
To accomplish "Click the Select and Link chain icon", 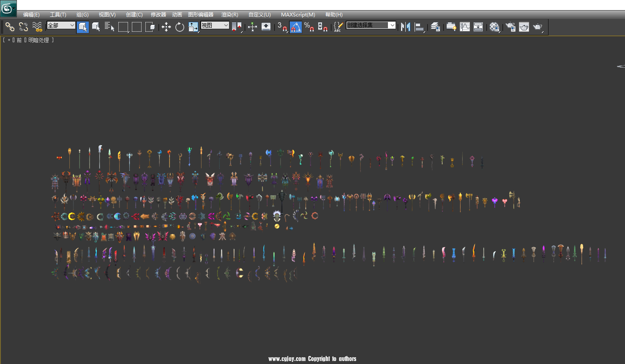I will tap(10, 27).
